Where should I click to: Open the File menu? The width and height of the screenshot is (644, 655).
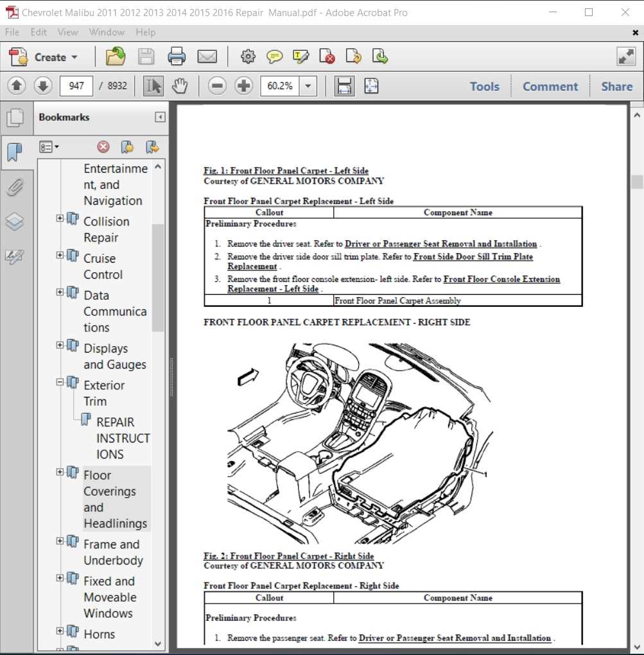pyautogui.click(x=12, y=32)
